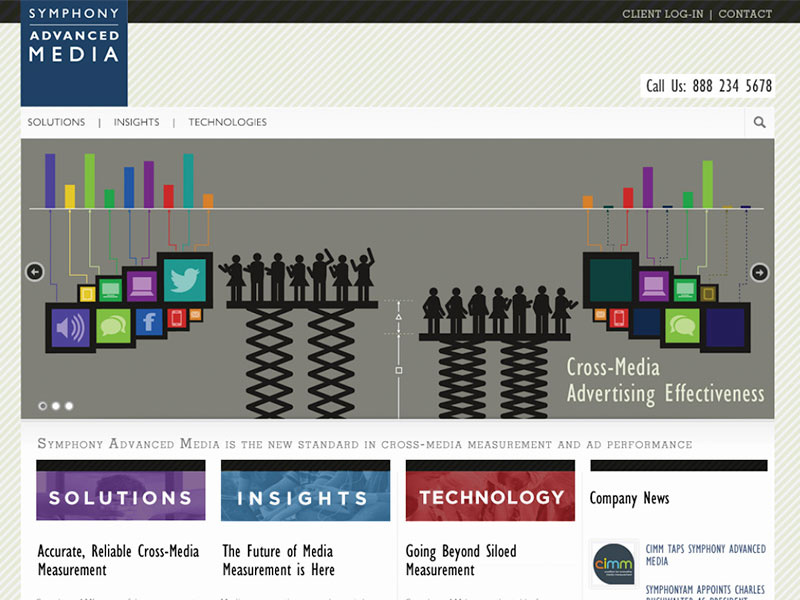Open the Technologies menu item

point(228,122)
